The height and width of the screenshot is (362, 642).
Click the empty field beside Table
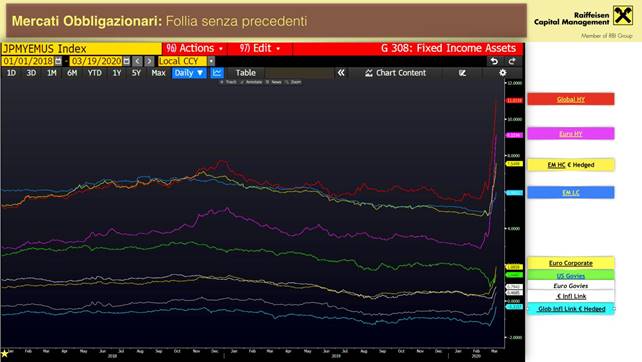(299, 73)
